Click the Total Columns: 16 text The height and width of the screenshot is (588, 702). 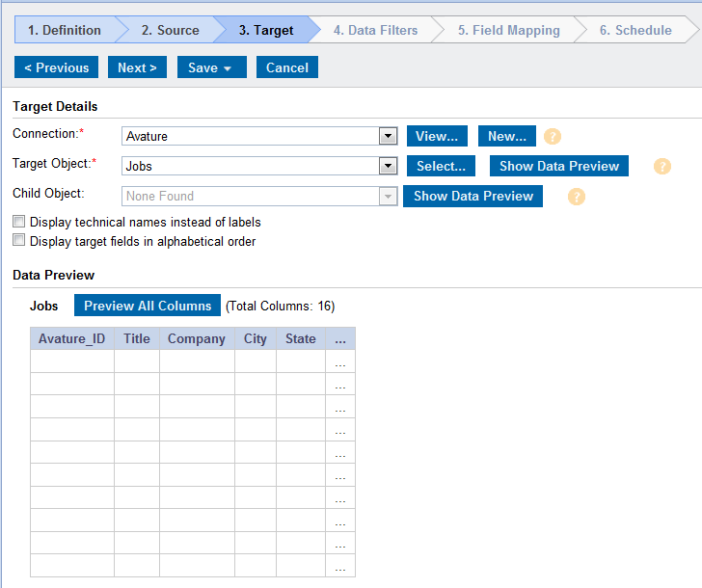click(x=281, y=307)
